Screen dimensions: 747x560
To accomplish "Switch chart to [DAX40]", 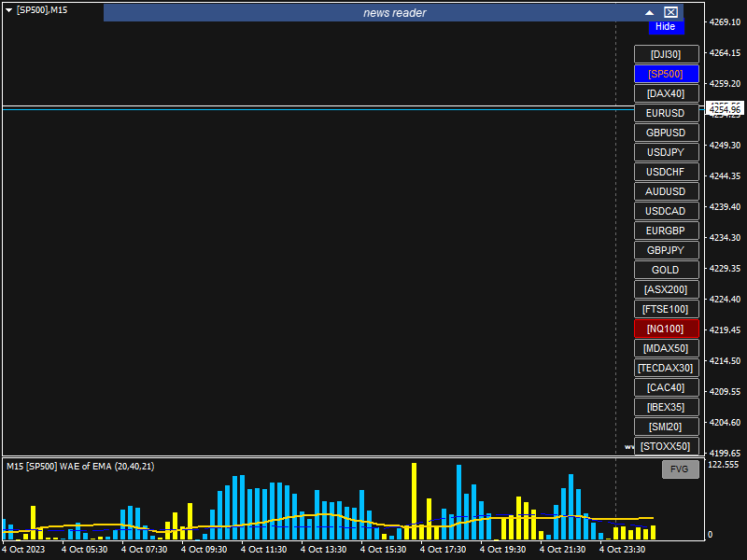I will [x=666, y=93].
